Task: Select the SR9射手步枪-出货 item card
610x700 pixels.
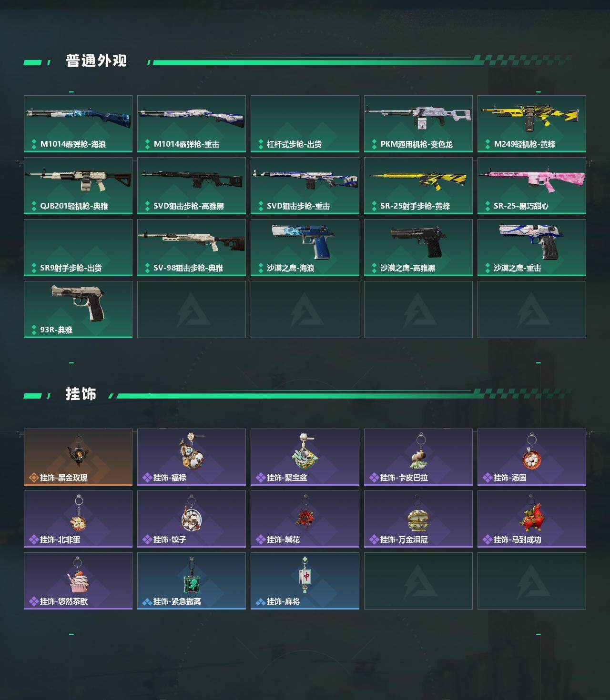Action: (78, 248)
